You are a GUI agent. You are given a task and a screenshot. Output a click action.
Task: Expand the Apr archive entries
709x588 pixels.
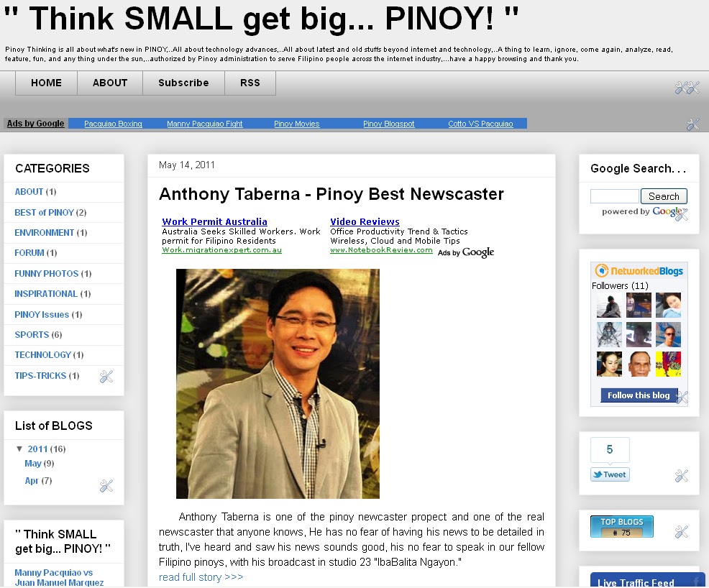tap(32, 480)
